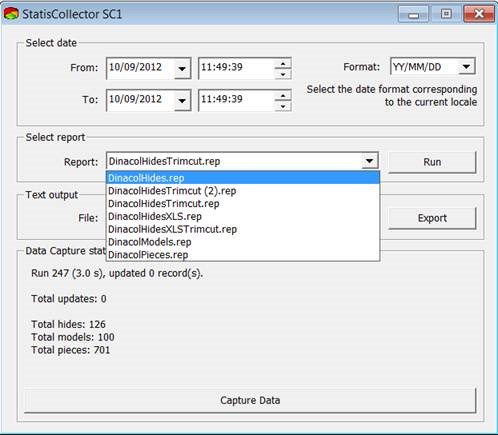Increment the From time spinner up arrow
This screenshot has width=498, height=435.
click(283, 63)
